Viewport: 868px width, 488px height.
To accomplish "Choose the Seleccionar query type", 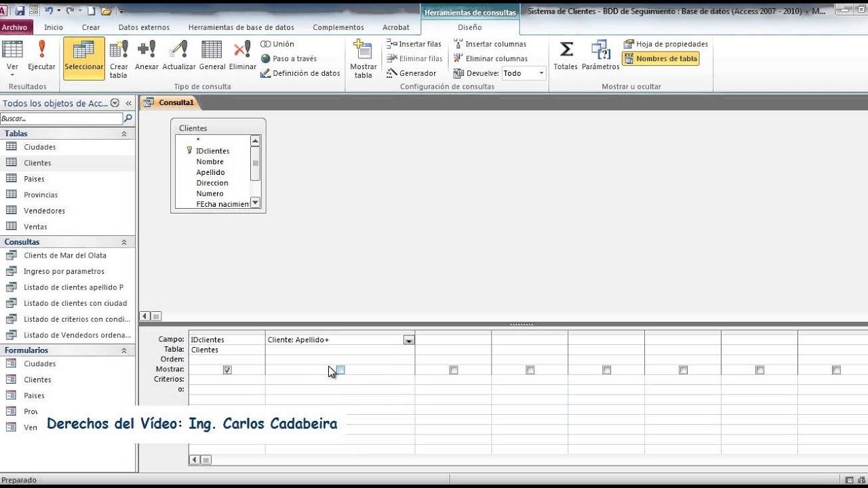I will [84, 57].
